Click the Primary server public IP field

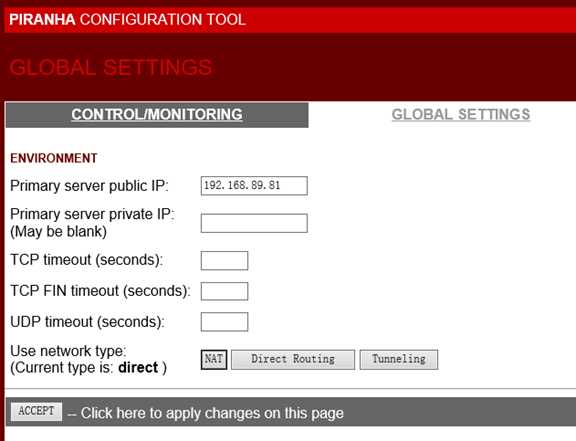pos(254,186)
